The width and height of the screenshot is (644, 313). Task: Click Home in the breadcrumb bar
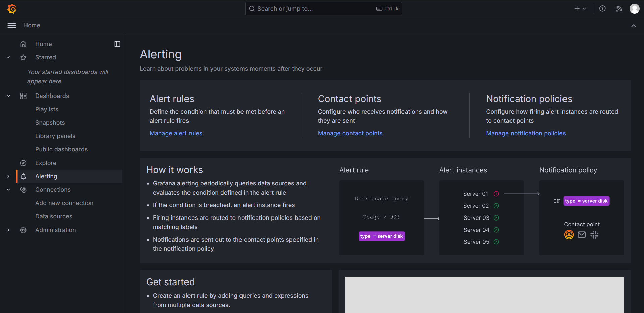[32, 25]
